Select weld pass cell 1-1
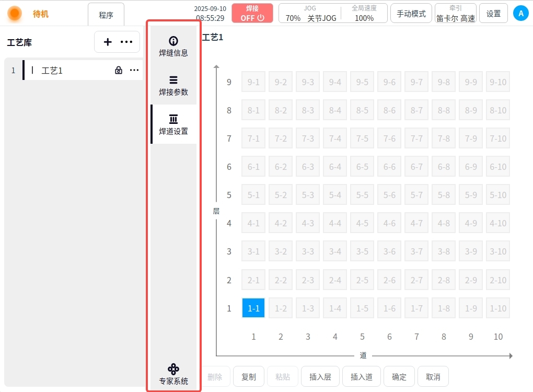This screenshot has height=392, width=533. [x=253, y=308]
